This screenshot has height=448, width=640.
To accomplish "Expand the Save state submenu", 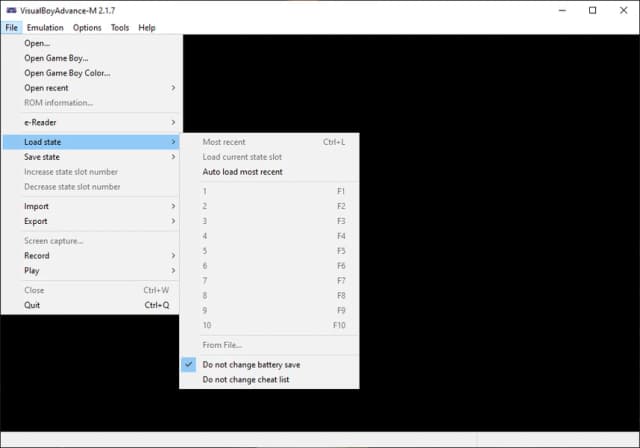I will click(91, 157).
